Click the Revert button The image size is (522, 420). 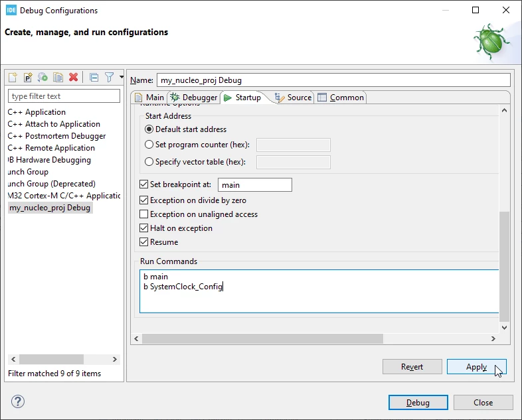point(412,367)
